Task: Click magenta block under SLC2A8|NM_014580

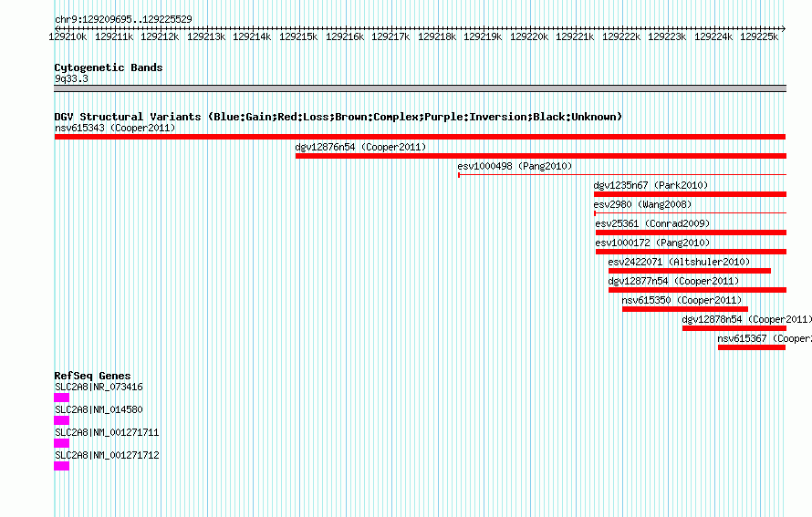Action: 62,420
